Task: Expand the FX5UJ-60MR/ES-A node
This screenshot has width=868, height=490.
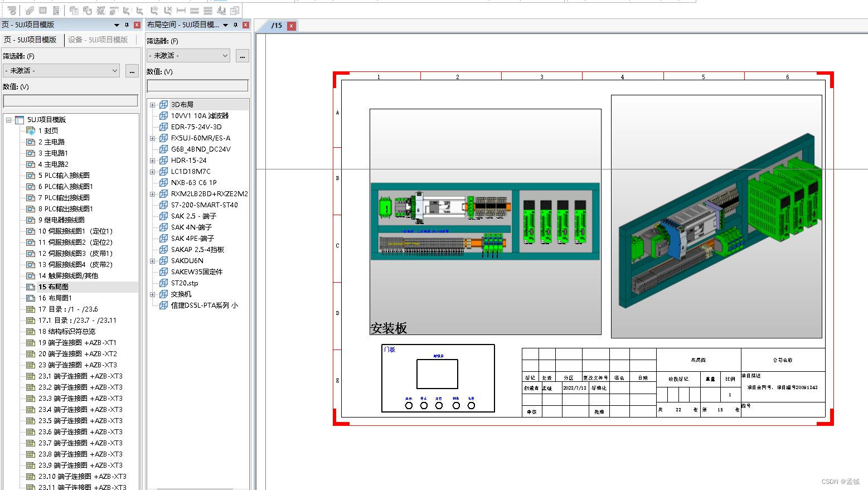Action: point(152,138)
